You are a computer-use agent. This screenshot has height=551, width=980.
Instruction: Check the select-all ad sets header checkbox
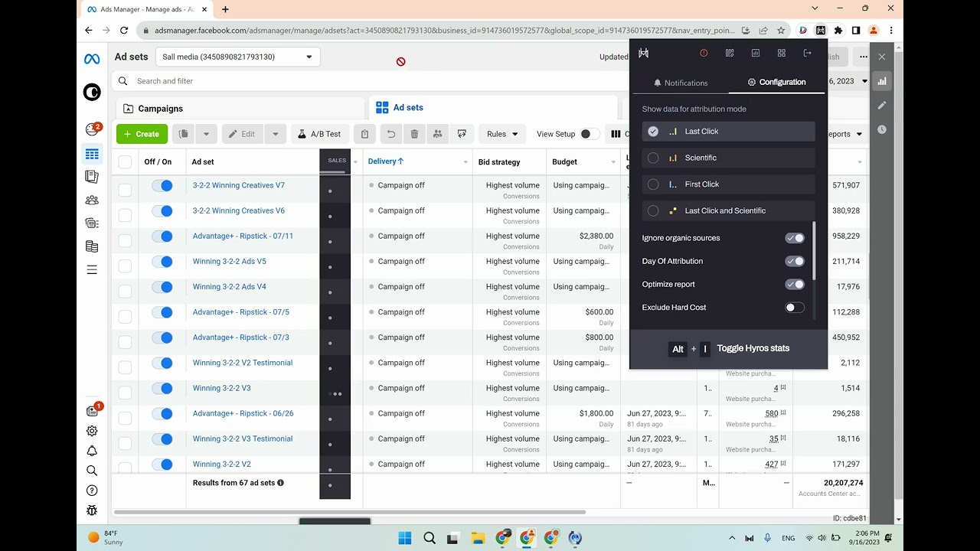tap(125, 161)
